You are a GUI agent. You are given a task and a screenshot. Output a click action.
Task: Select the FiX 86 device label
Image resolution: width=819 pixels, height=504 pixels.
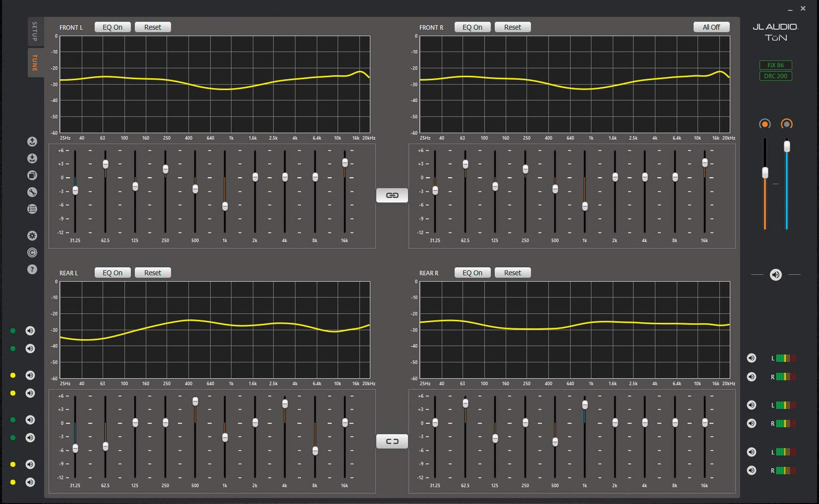coord(775,65)
